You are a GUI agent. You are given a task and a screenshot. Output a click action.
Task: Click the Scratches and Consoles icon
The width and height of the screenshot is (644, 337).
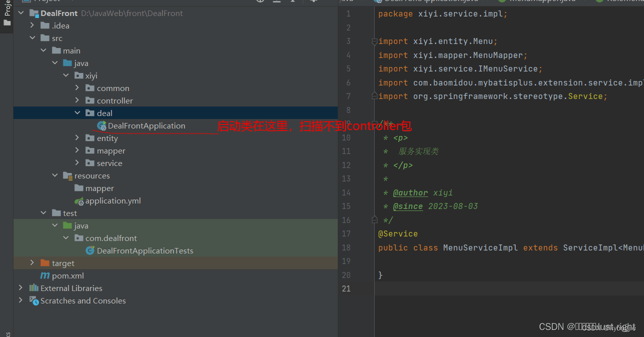(x=34, y=300)
